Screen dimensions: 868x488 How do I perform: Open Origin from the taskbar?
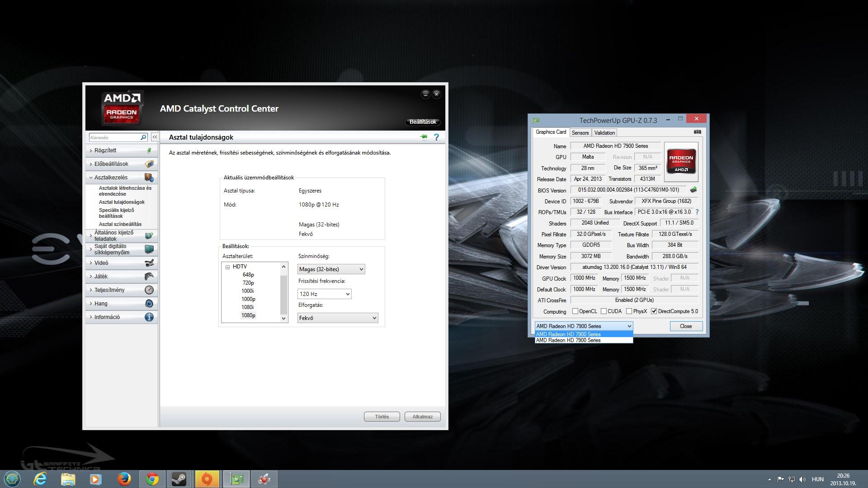(x=207, y=479)
